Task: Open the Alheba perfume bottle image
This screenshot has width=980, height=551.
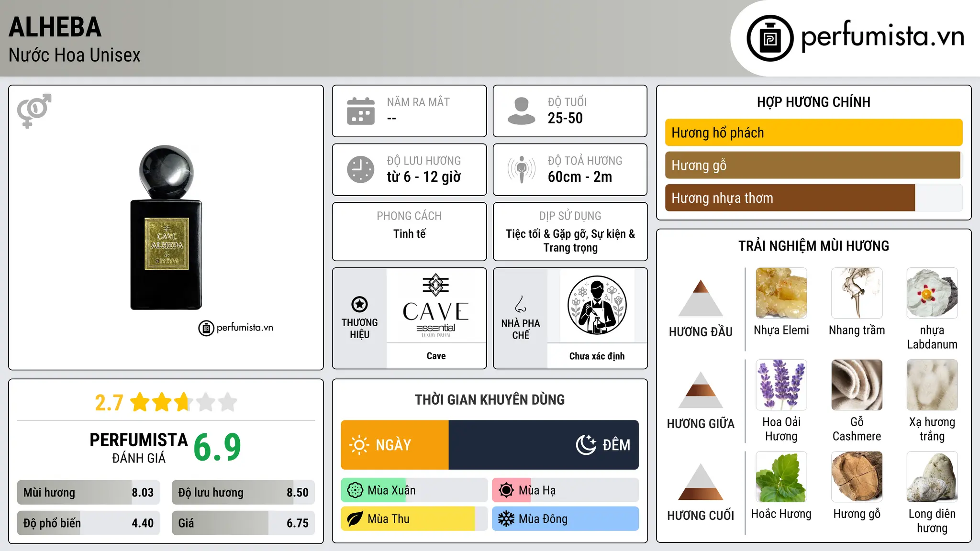Action: [166, 227]
